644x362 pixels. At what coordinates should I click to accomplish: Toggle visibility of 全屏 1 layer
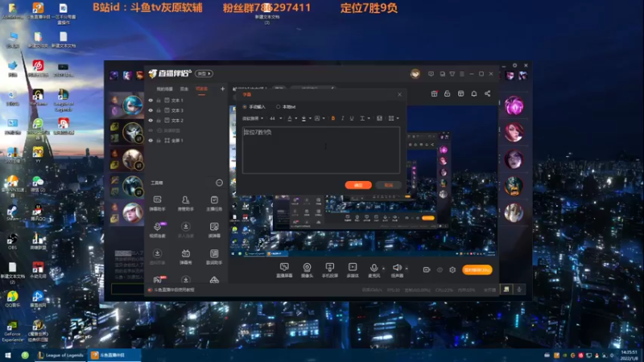point(151,140)
